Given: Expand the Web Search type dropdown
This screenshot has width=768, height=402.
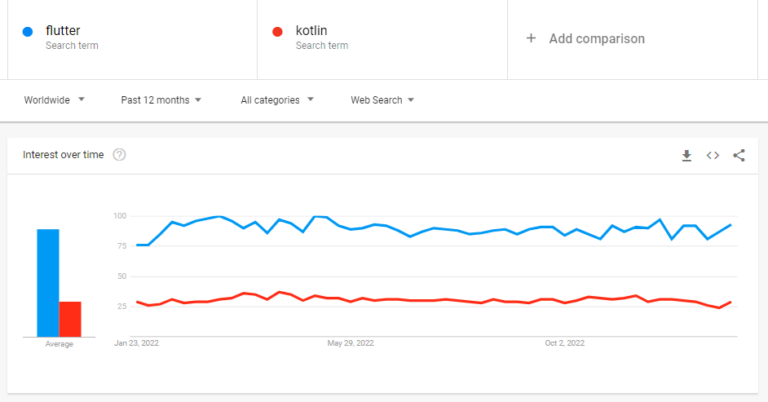Looking at the screenshot, I should [x=382, y=100].
